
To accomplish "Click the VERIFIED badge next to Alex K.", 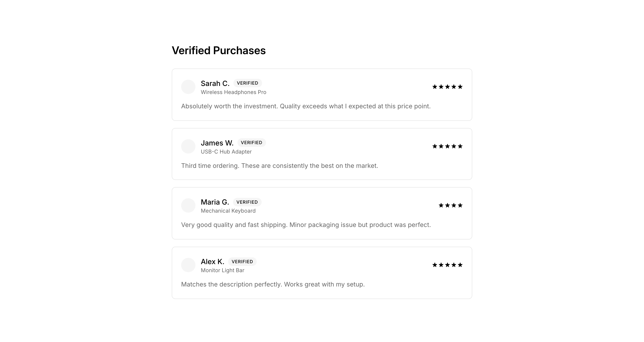I will click(242, 262).
